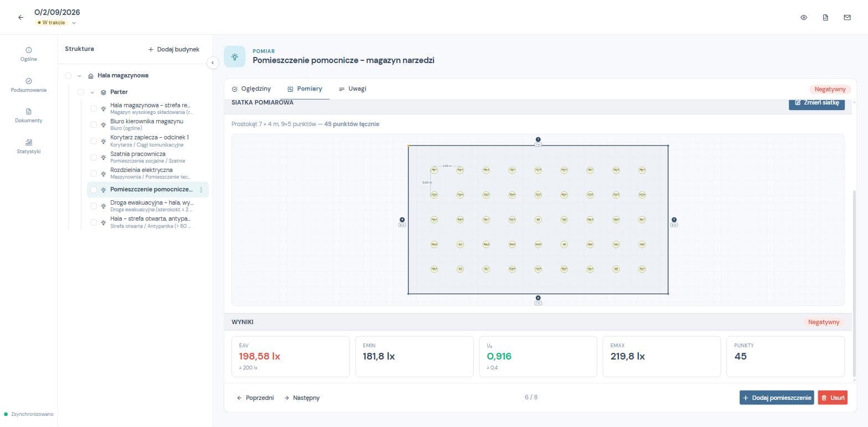Viewport: 868px width, 427px height.
Task: Select Hala – strefa otwarta in tree
Action: pos(147,222)
